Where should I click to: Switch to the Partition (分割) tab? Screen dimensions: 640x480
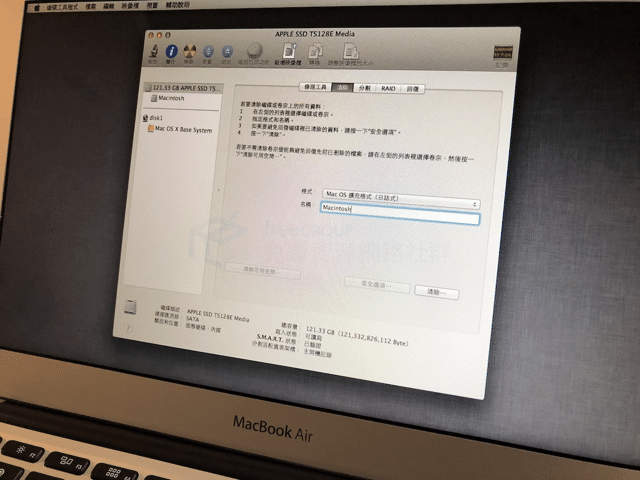click(x=364, y=88)
